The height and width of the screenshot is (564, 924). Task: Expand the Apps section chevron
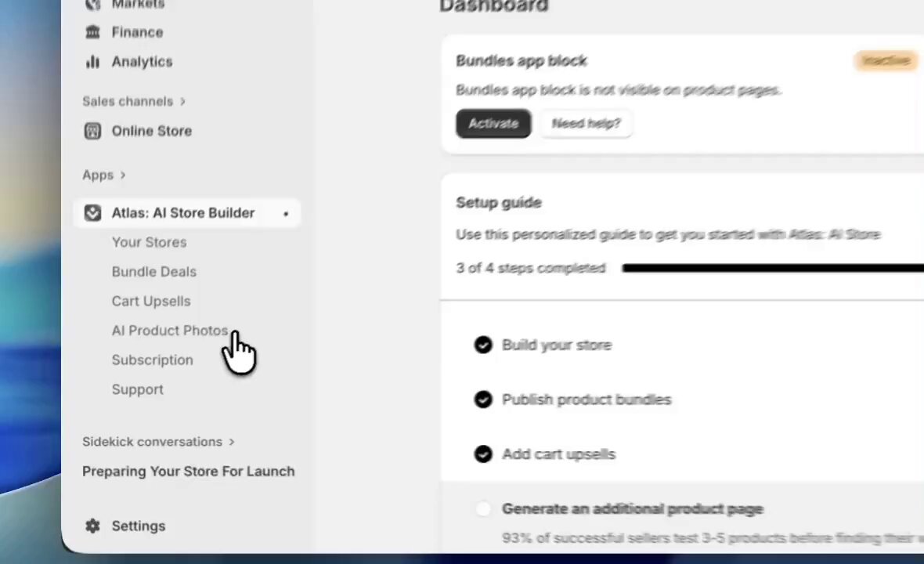pos(123,175)
